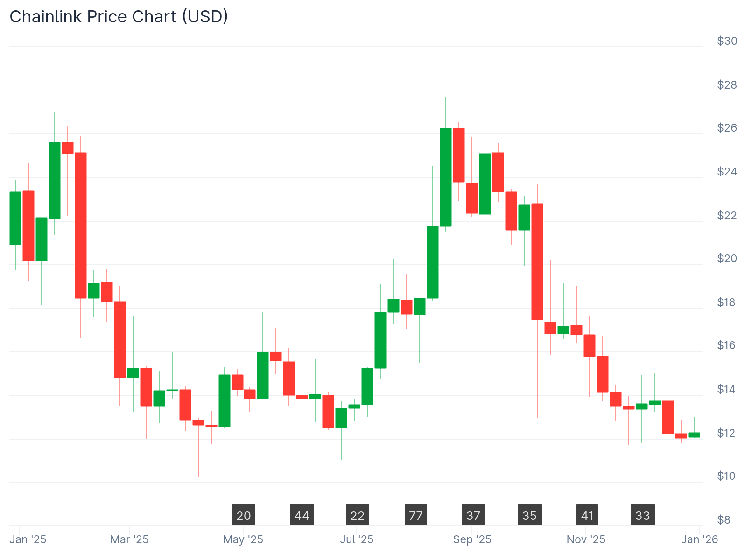745x560 pixels.
Task: Open the marker badge numbered 44
Action: (x=302, y=515)
